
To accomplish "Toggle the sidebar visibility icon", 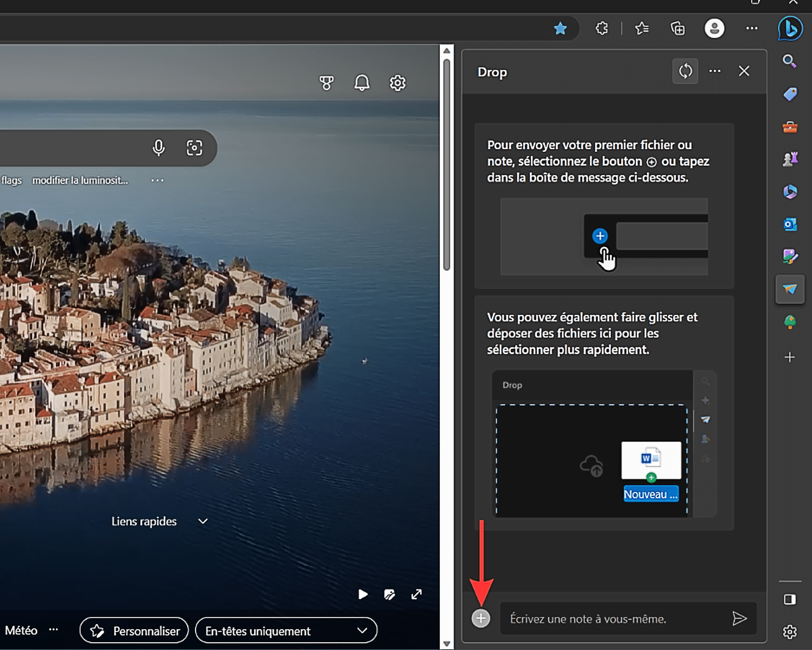I will click(x=790, y=599).
